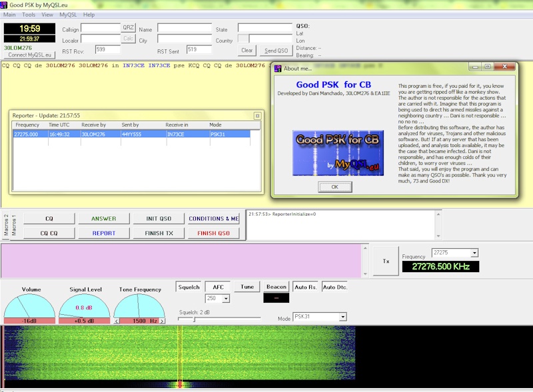Increase tone frequency with right arrow
Image resolution: width=533 pixels, height=392 pixels.
pyautogui.click(x=162, y=321)
